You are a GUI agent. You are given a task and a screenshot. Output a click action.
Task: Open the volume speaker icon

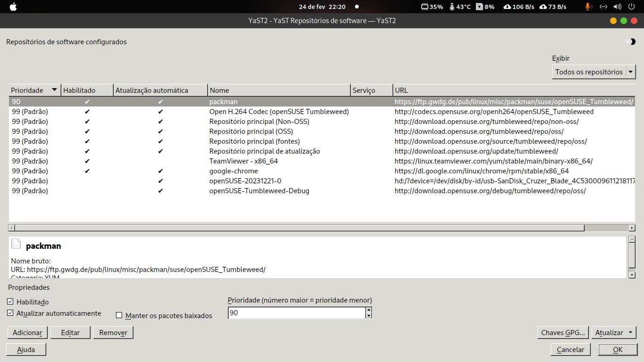click(x=618, y=7)
